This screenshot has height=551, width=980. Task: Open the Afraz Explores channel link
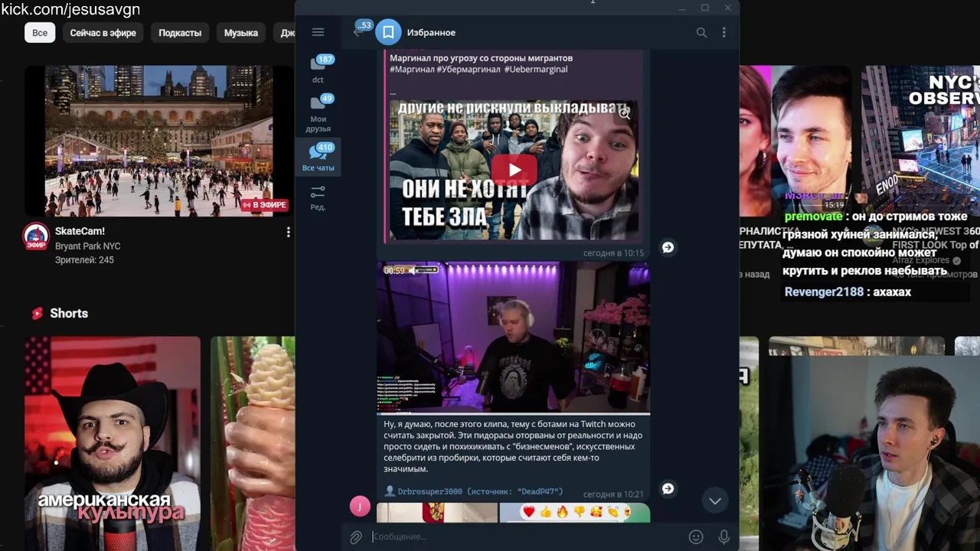point(920,260)
